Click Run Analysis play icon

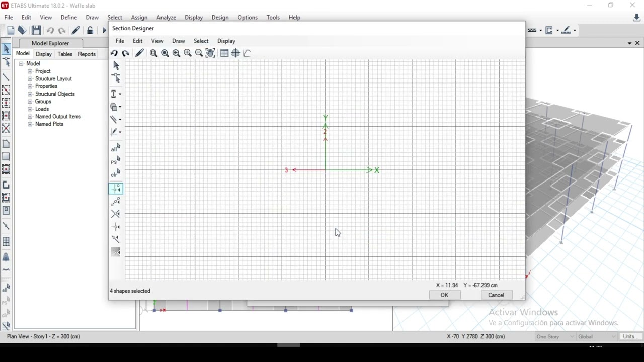pos(104,31)
